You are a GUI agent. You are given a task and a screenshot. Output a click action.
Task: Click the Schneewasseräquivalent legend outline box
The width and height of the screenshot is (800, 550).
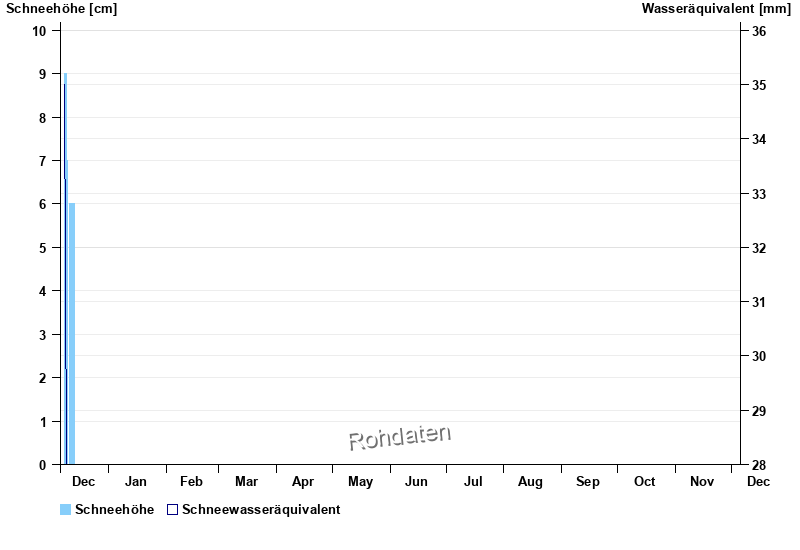coord(172,510)
